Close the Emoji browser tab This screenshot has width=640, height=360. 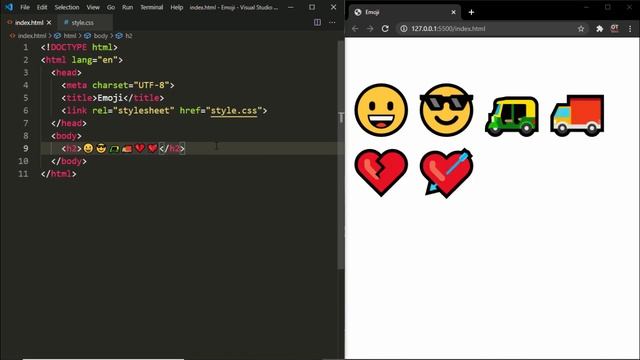point(453,12)
